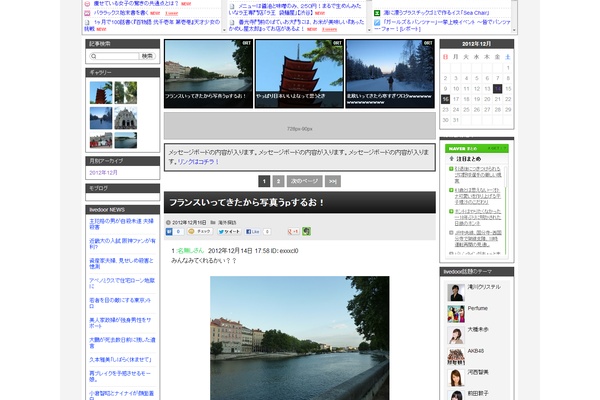
Task: Open the Sea Chair headline link
Action: (436, 13)
